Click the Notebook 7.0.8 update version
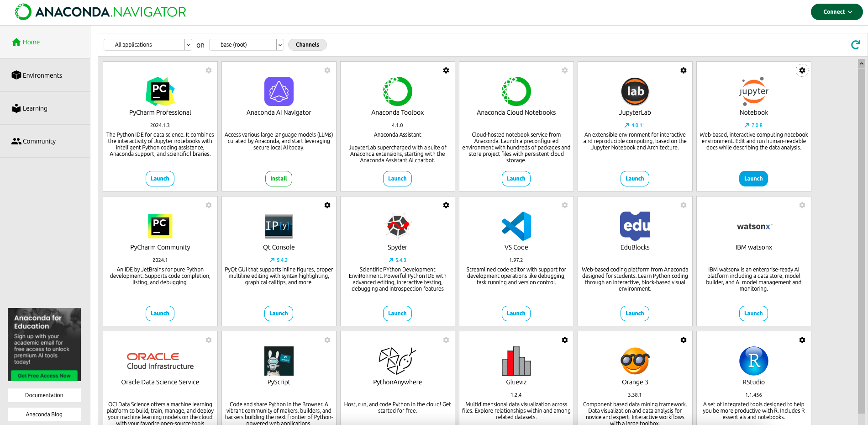The width and height of the screenshot is (868, 425). click(x=753, y=125)
